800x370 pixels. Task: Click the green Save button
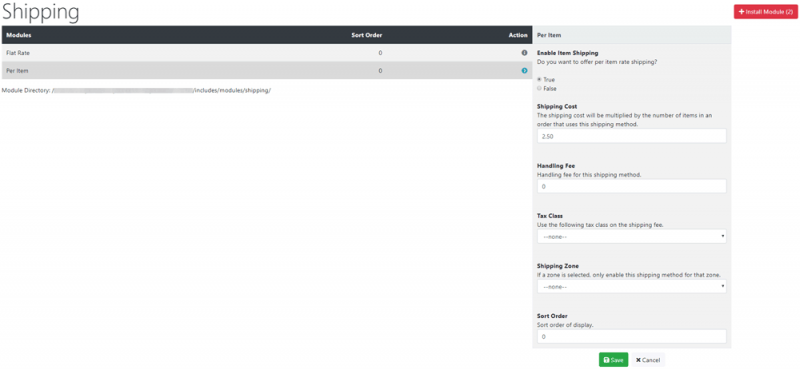[613, 360]
